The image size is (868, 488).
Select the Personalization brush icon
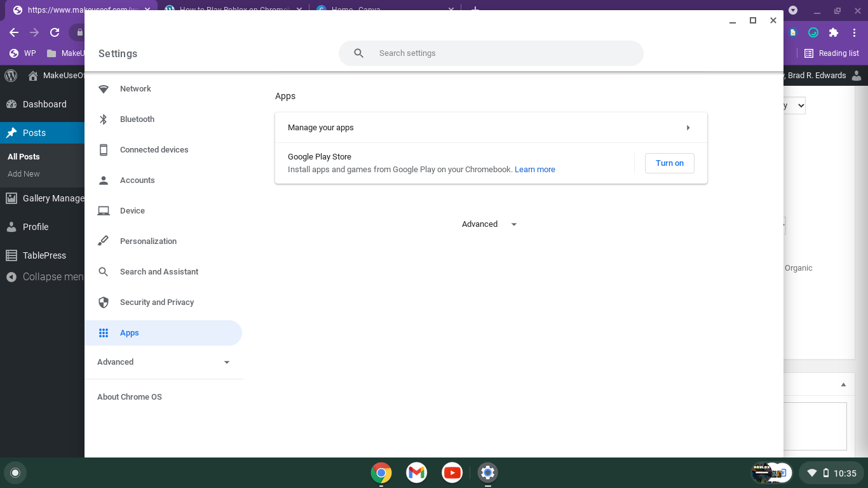point(104,241)
